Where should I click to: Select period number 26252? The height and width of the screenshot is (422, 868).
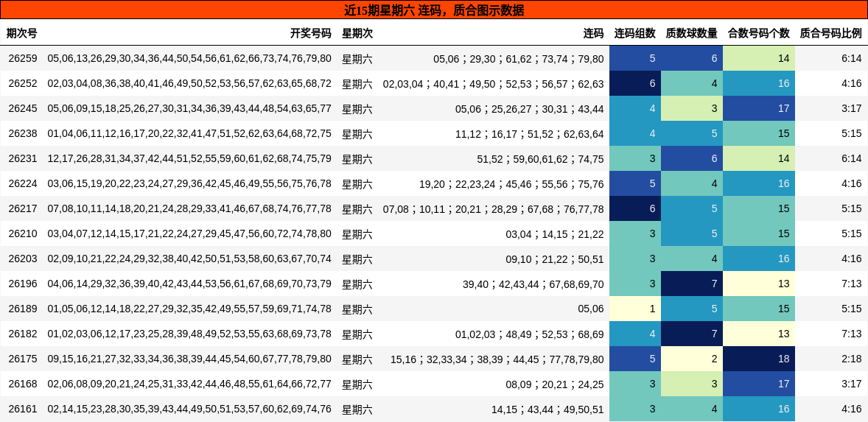[x=23, y=83]
